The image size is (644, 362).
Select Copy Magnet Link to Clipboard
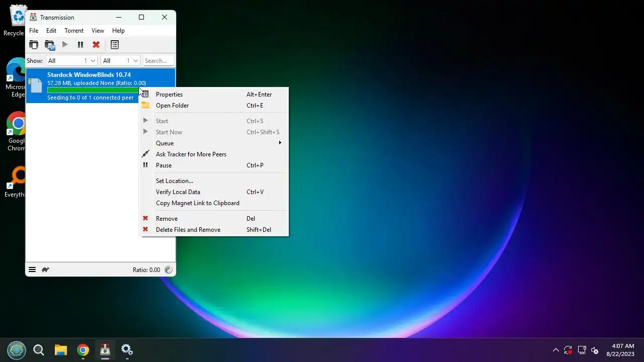[214, 203]
